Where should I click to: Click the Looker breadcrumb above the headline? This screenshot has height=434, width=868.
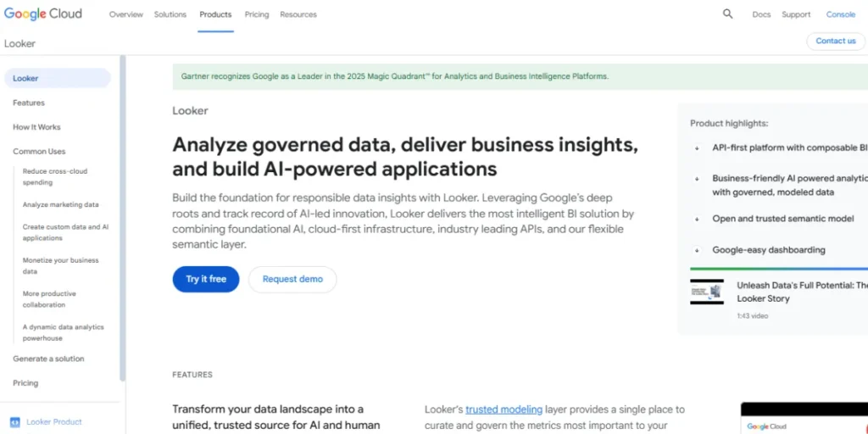(190, 111)
